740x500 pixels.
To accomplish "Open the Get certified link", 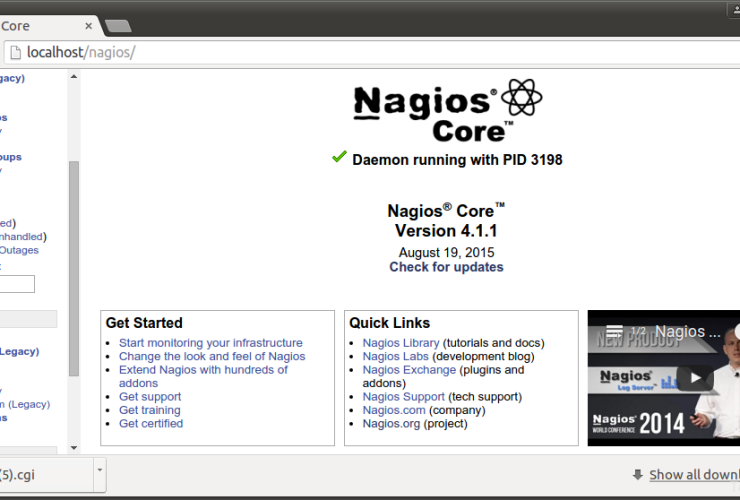I will click(x=151, y=423).
